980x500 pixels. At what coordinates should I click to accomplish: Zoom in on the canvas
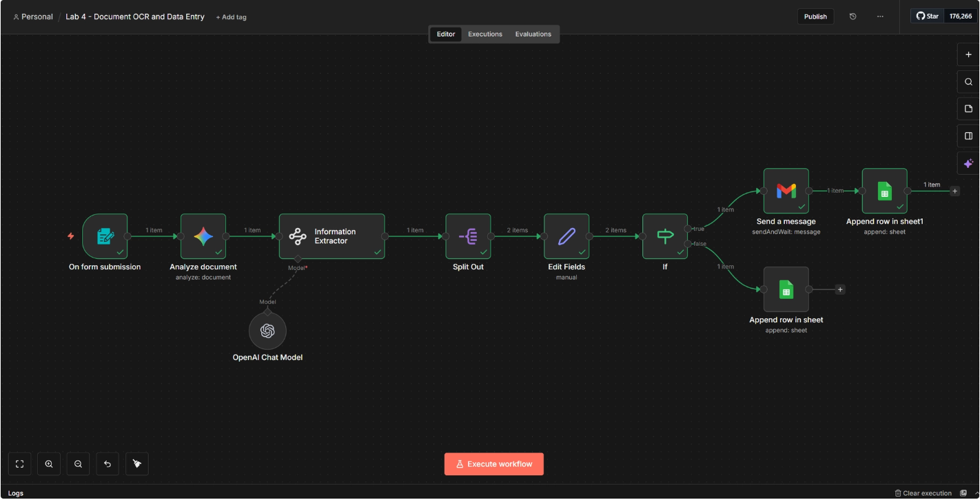pyautogui.click(x=48, y=463)
